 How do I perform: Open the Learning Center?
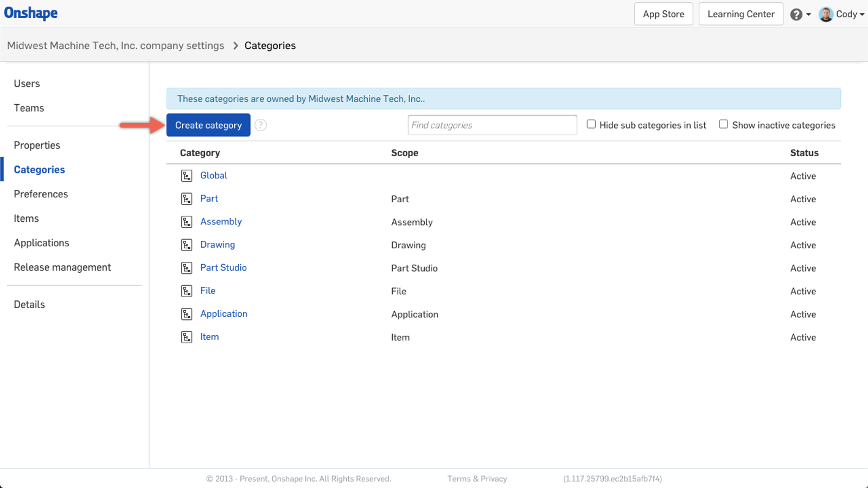coord(741,14)
